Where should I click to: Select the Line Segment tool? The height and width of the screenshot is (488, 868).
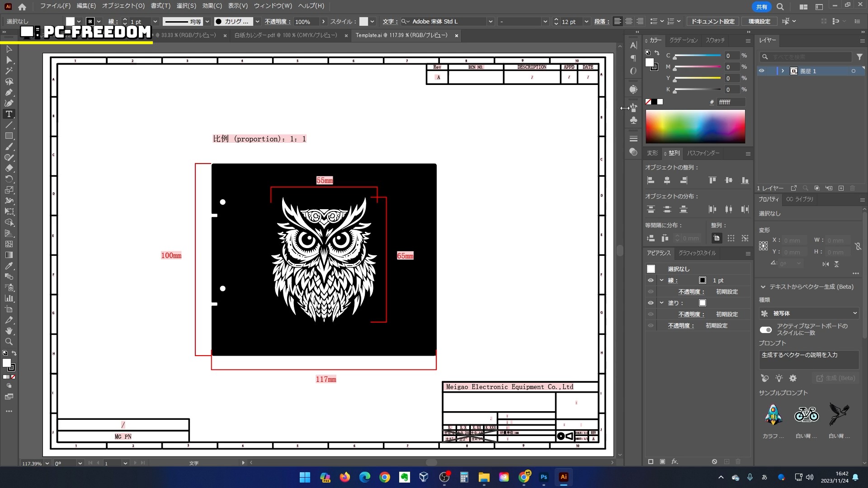point(9,125)
